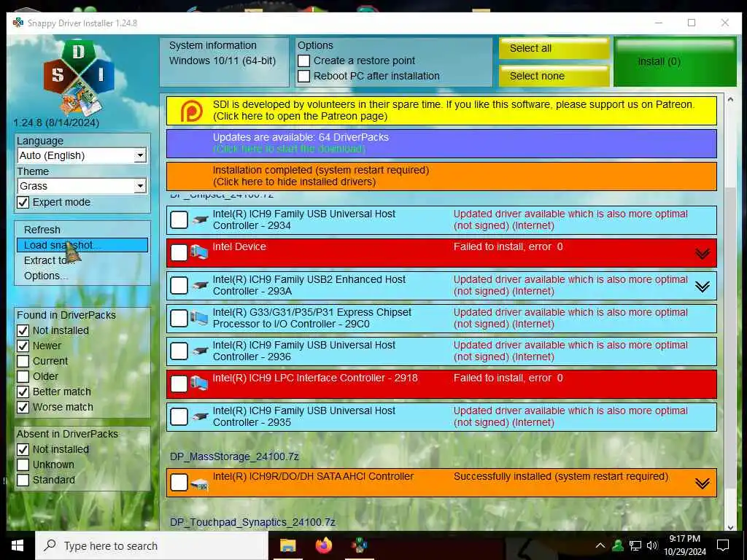
Task: Click the DP_Touchpad_Synaptics_24100.7z group heading
Action: 252,522
